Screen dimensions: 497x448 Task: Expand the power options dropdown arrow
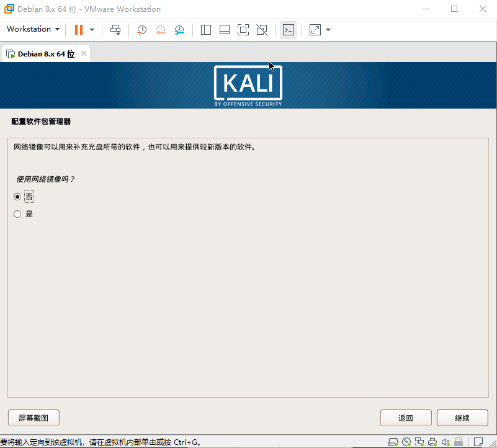92,30
